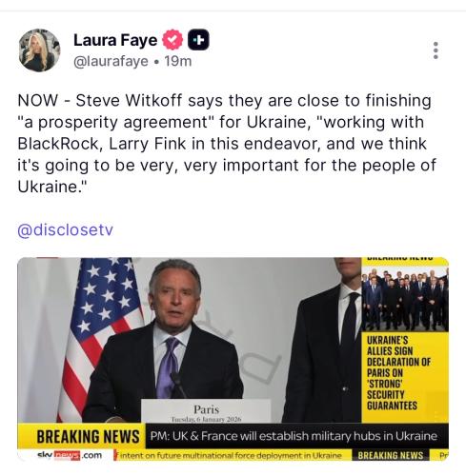
Task: Click the leaders group photo in the sidebar
Action: tap(405, 298)
